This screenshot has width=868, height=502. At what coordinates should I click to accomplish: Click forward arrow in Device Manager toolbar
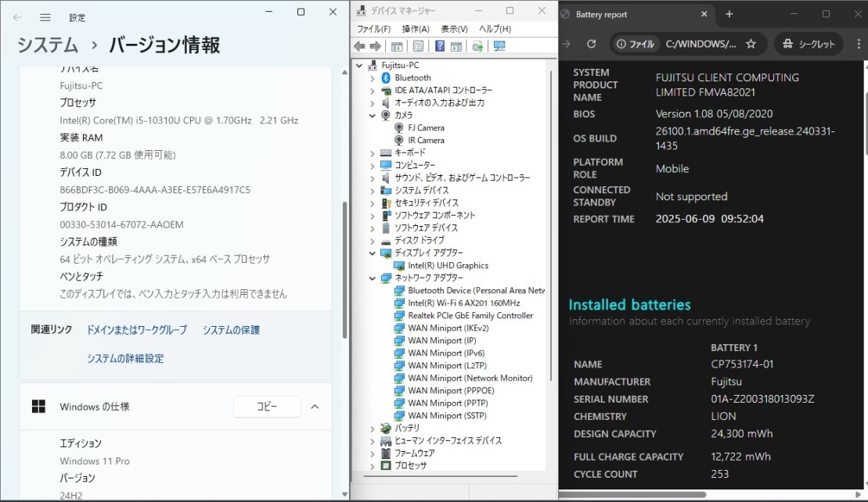376,46
